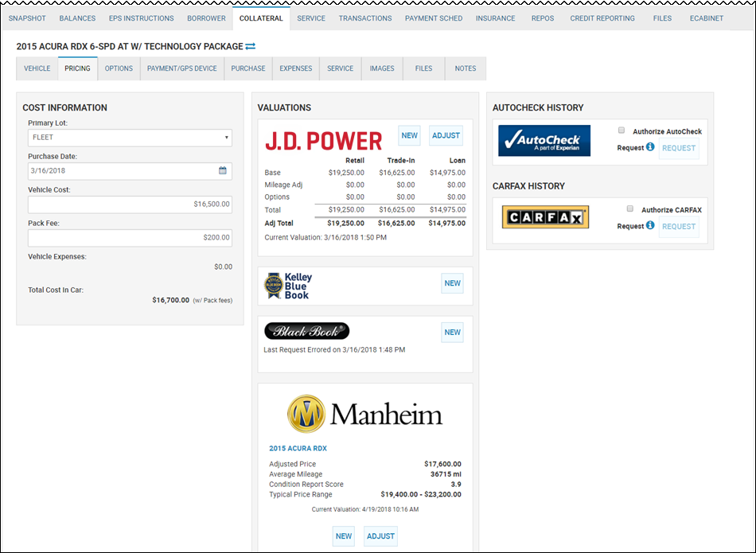756x553 pixels.
Task: Open the PAYMENT/GPS DEVICE sub-tab
Action: tap(181, 68)
